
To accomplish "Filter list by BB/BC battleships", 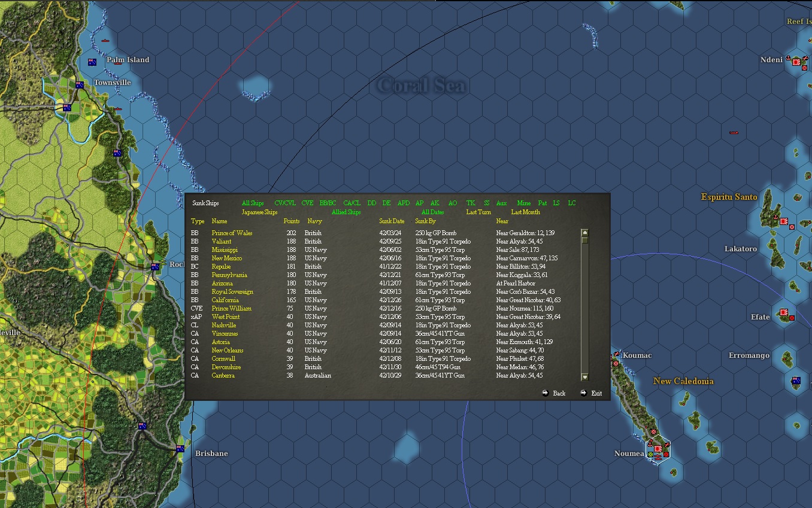I will (x=328, y=203).
